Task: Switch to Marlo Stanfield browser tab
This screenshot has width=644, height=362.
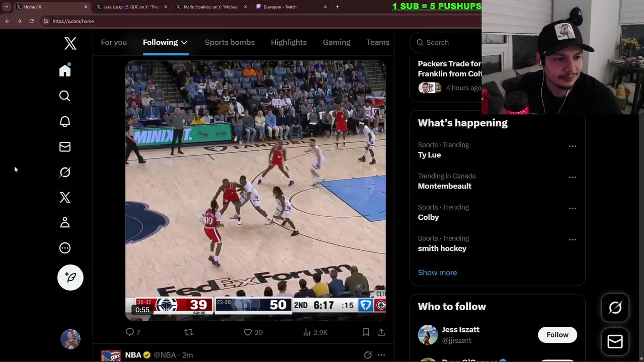Action: [211, 7]
